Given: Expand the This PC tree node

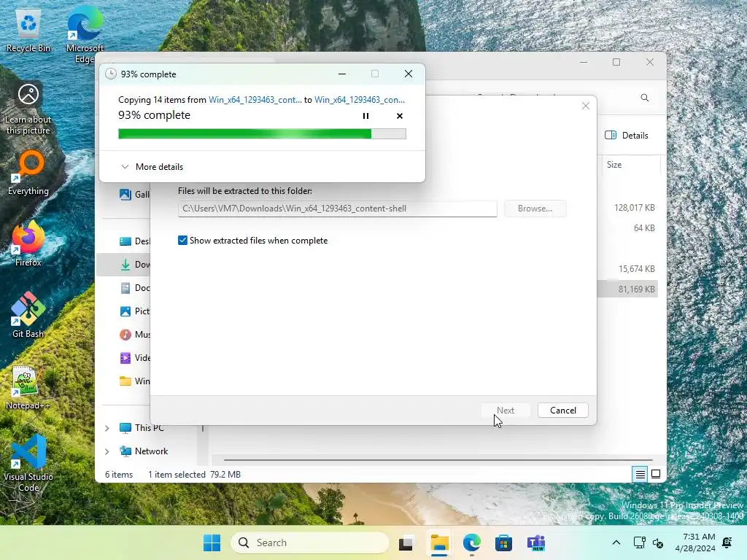Looking at the screenshot, I should coord(107,428).
